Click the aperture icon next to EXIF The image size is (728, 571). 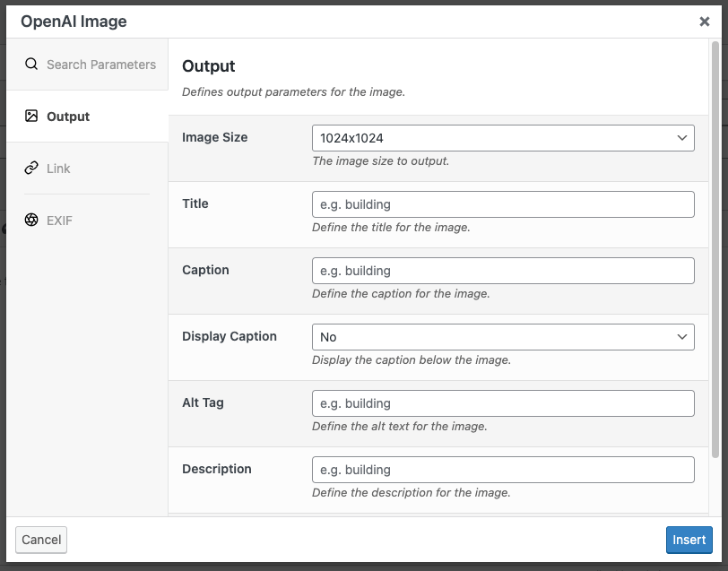tap(31, 220)
